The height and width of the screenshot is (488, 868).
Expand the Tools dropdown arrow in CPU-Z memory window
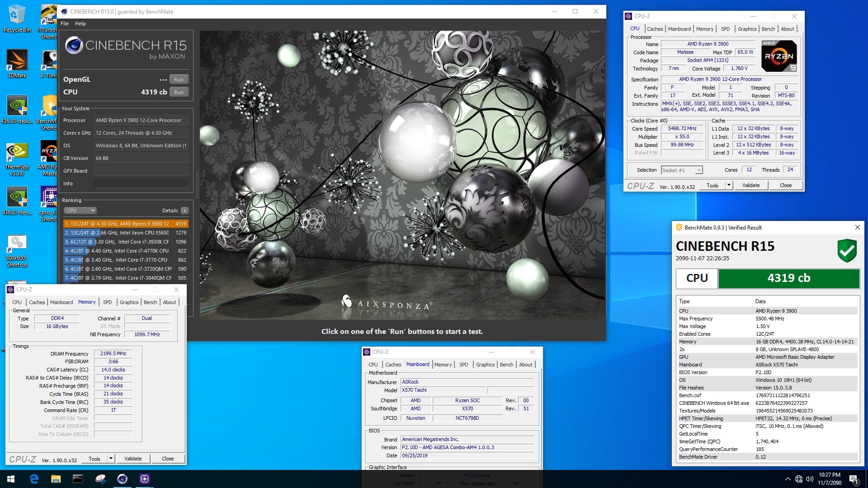[x=111, y=459]
